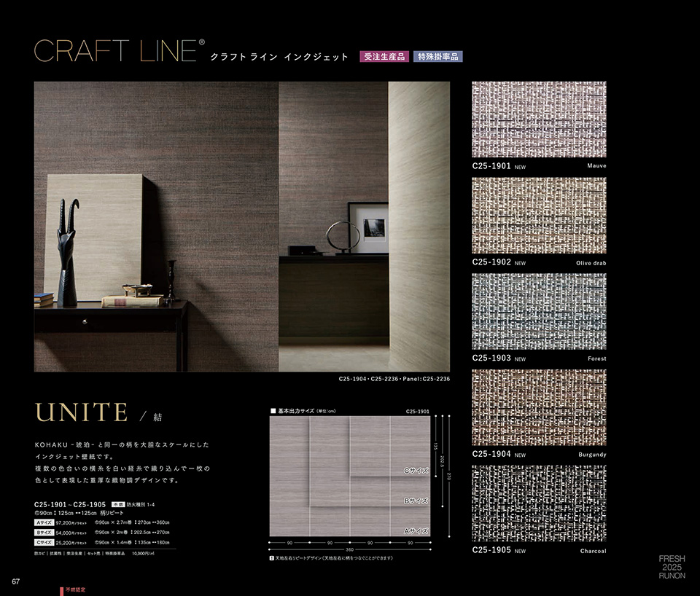
Task: Click the pink 受注生産品 badge
Action: (x=384, y=57)
